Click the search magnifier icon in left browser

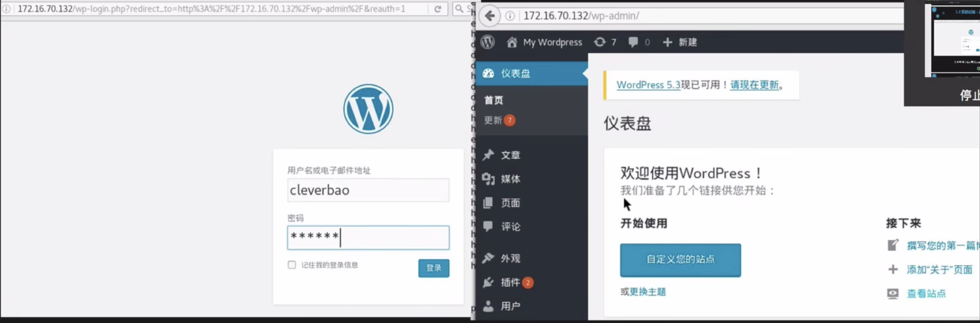459,8
